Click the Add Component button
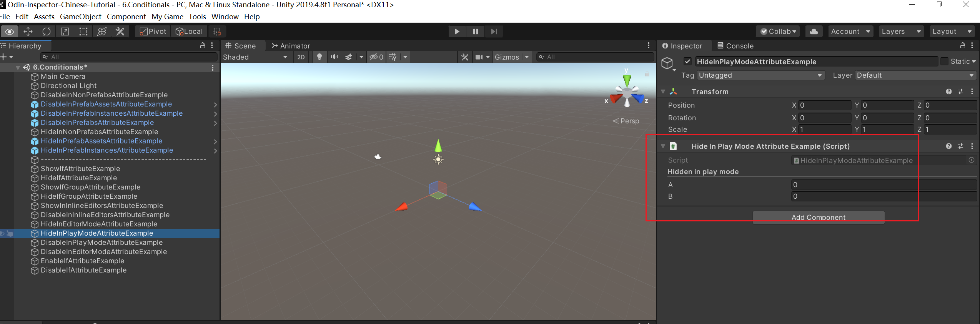980x324 pixels. pyautogui.click(x=819, y=217)
